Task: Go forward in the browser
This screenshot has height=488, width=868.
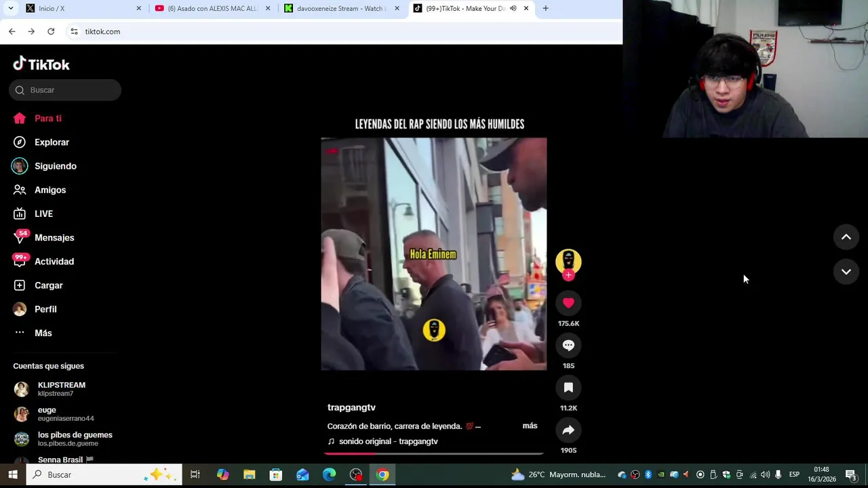Action: click(31, 31)
